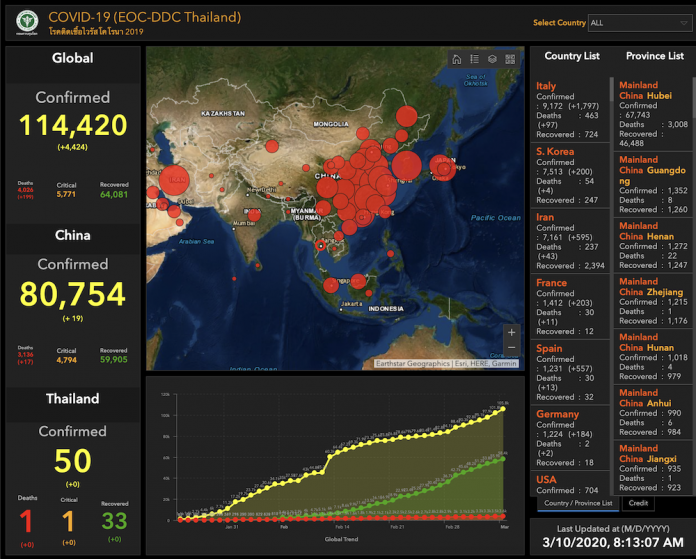Click the Province List scrollbar
Viewport: 696px width, 559px height.
(694, 98)
